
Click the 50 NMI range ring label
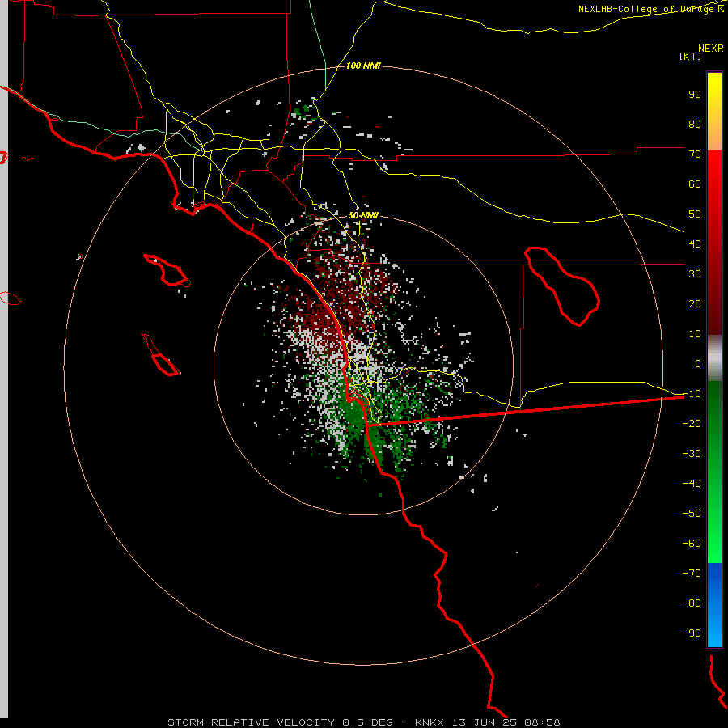click(x=363, y=215)
